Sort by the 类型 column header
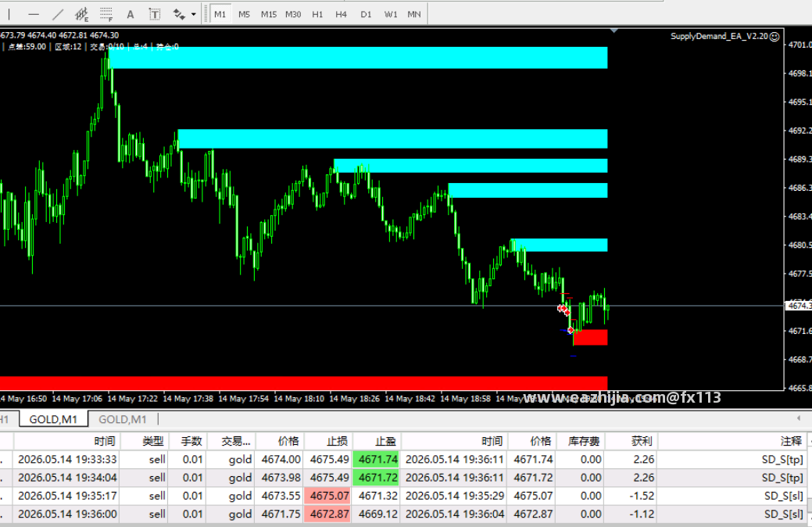This screenshot has width=812, height=527. [146, 441]
